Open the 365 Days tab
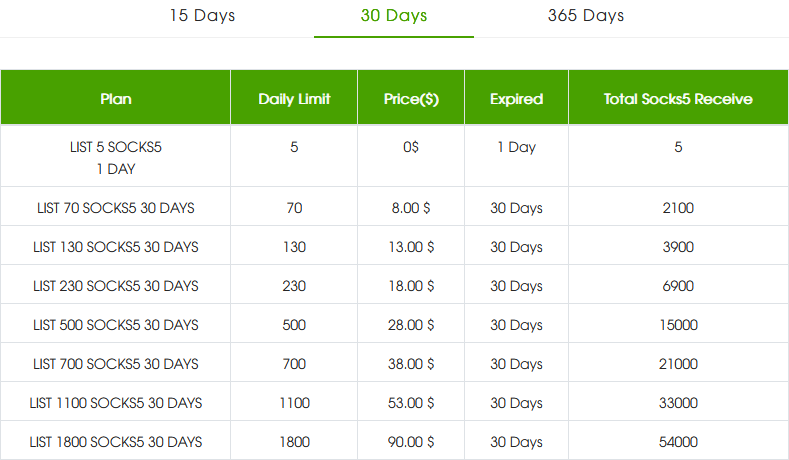Screen dimensions: 789x460 pos(586,16)
